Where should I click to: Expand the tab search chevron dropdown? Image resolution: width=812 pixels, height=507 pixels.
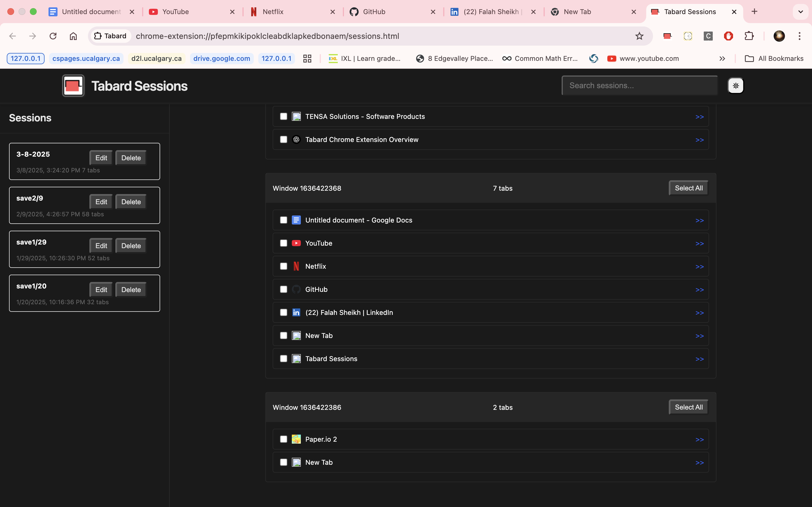(801, 12)
